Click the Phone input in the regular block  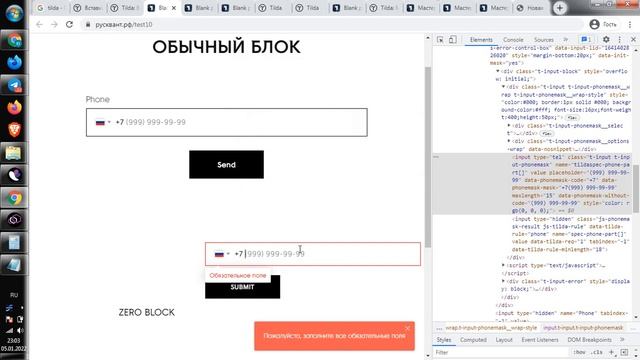(x=227, y=122)
